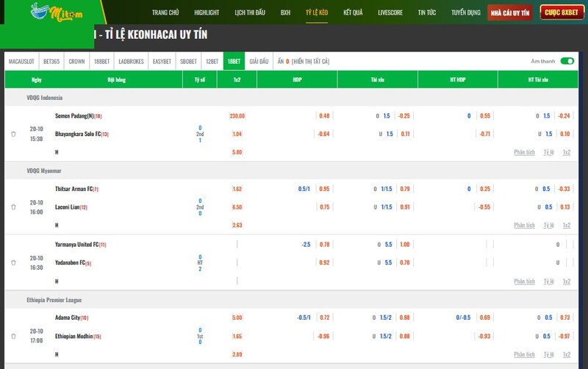588x369 pixels.
Task: Open Tỷ lệ link for Thitsar Arman match
Action: point(548,225)
